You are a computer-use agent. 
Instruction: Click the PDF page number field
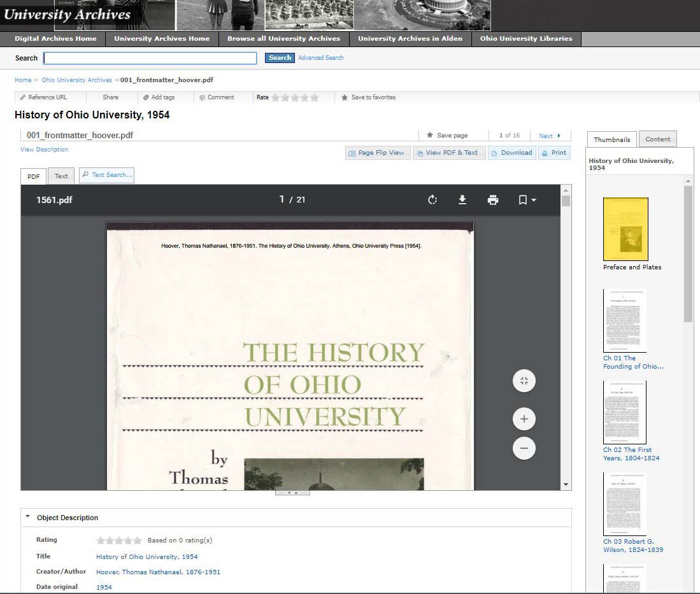click(x=282, y=199)
